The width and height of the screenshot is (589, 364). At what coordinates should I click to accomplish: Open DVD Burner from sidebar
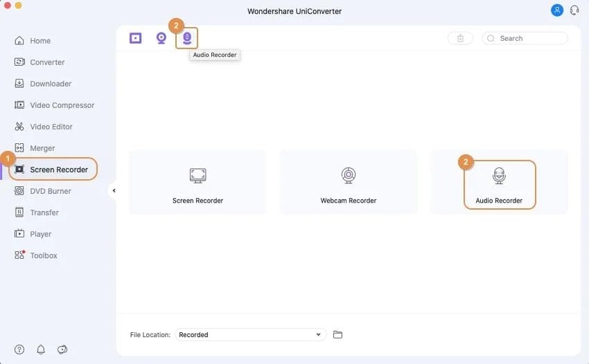tap(42, 191)
